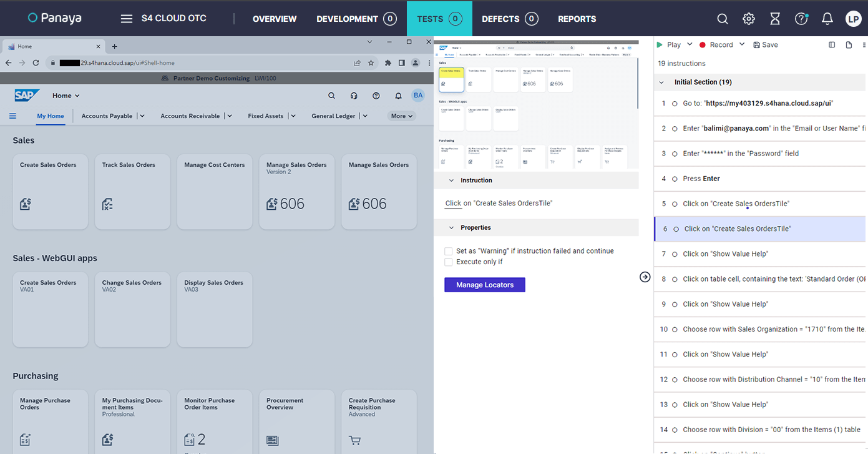Open the LP user avatar menu
Image resolution: width=868 pixels, height=454 pixels.
[x=854, y=19]
